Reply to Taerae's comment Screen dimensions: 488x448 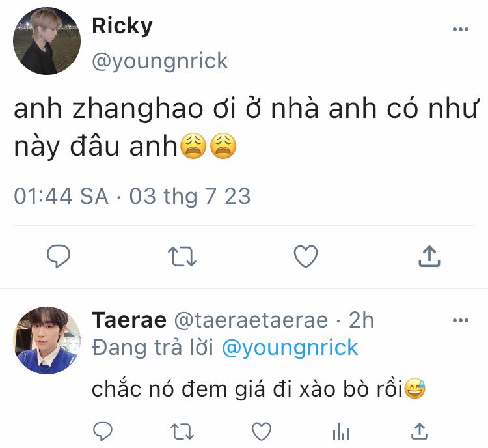(x=103, y=431)
